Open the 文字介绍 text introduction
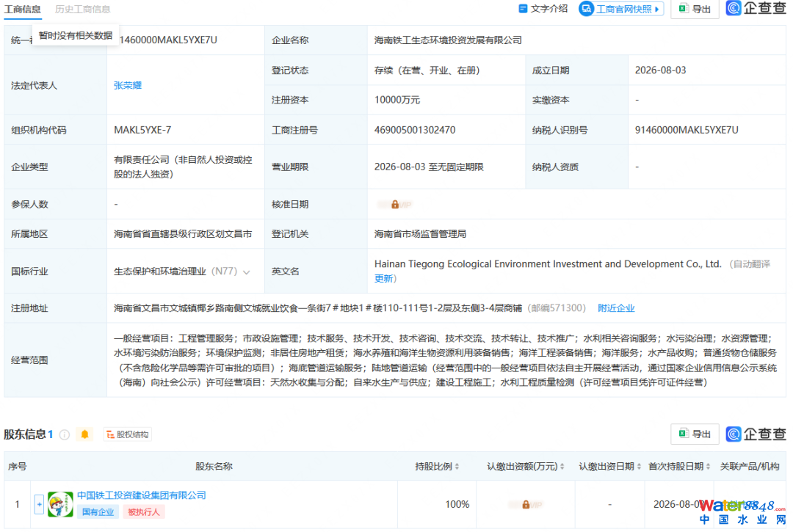 point(543,9)
